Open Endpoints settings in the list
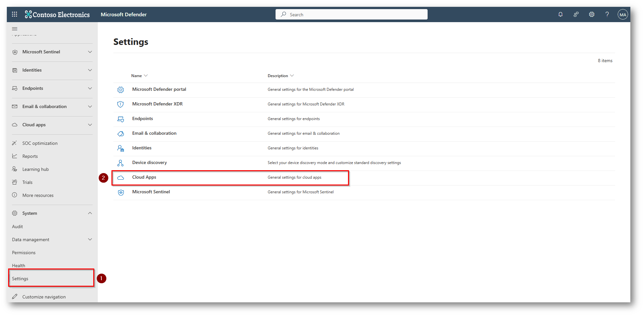The height and width of the screenshot is (316, 644). [142, 118]
